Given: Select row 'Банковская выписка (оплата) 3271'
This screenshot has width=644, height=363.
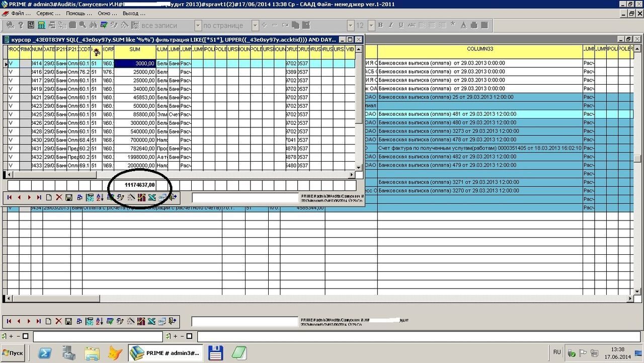Looking at the screenshot, I should tap(480, 182).
